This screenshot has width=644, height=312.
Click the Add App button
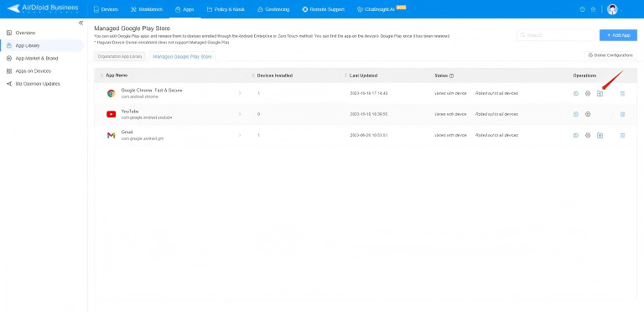(618, 35)
